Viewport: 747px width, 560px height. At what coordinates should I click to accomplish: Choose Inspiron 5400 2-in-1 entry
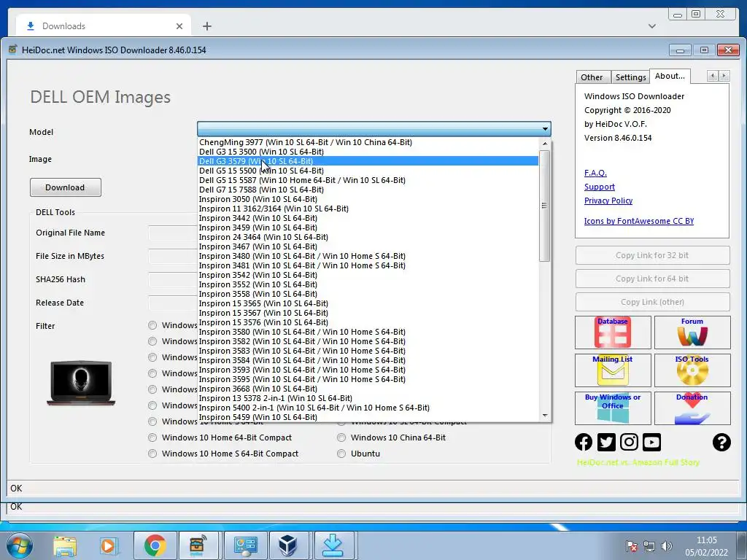pos(368,408)
